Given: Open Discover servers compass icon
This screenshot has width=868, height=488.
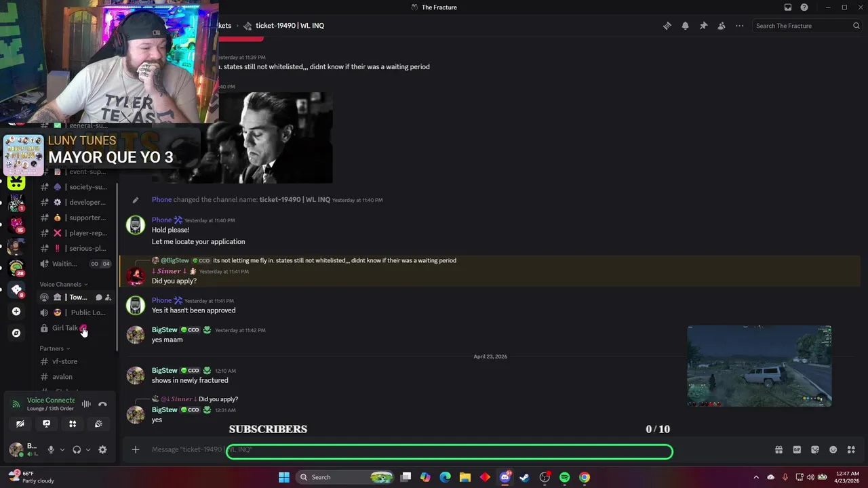Looking at the screenshot, I should [16, 333].
